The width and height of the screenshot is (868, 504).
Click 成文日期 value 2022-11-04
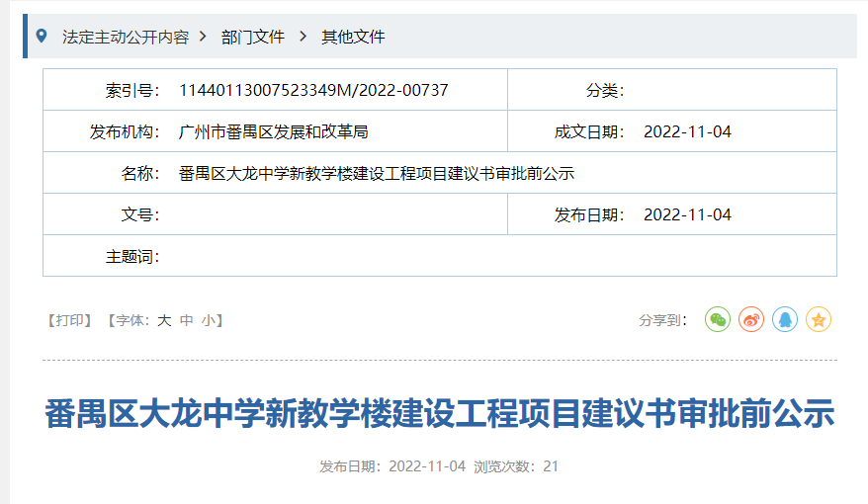pos(687,131)
